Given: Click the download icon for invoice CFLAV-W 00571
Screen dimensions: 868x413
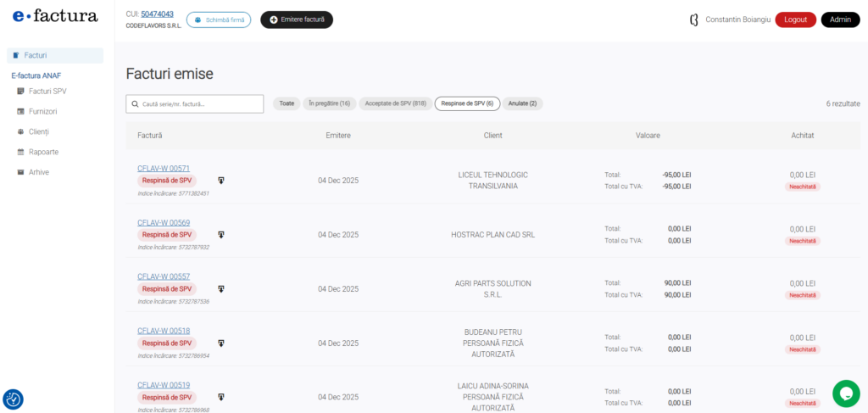Looking at the screenshot, I should tap(221, 181).
